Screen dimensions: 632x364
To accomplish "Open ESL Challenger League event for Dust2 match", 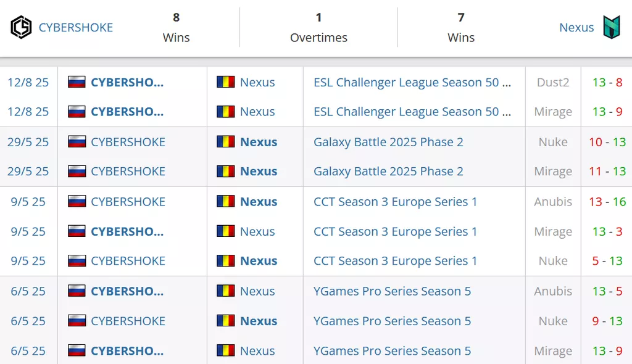I will (x=412, y=82).
